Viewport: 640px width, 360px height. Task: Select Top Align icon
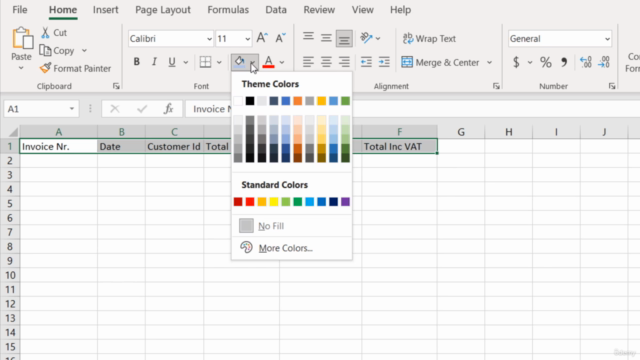(308, 38)
